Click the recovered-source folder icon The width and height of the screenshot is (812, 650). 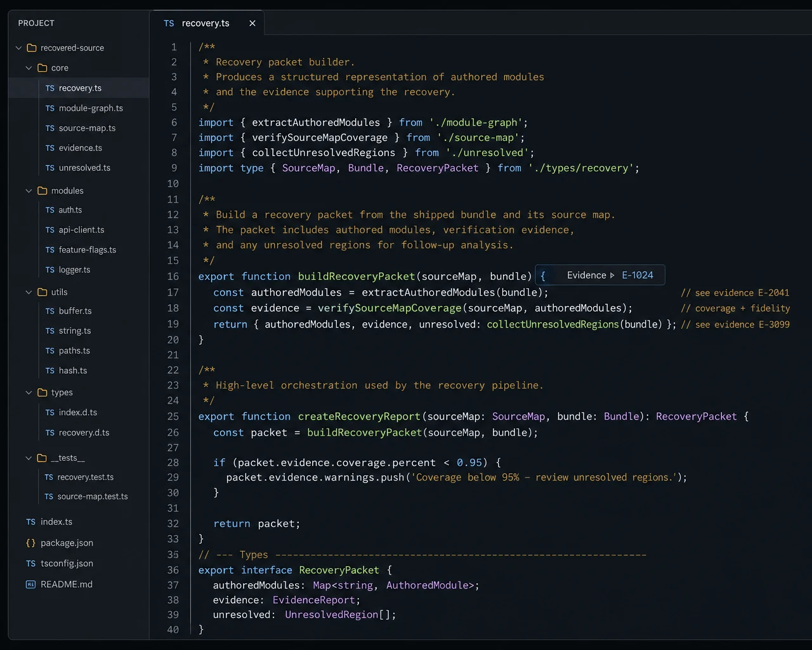pos(32,48)
